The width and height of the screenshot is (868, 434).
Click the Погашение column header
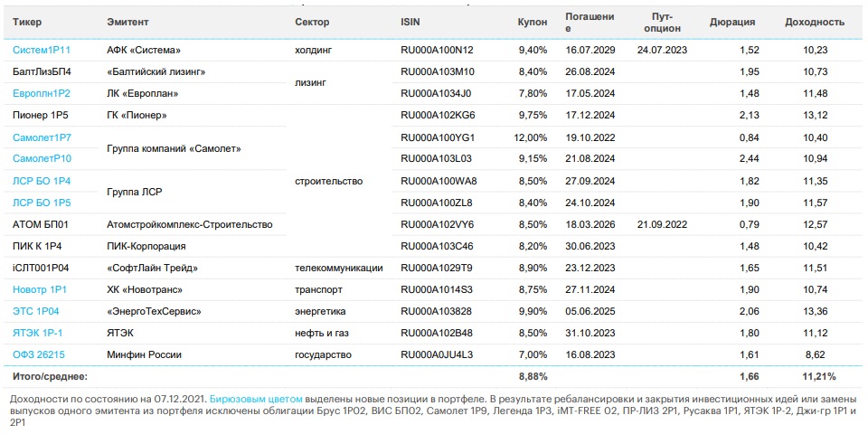[590, 22]
